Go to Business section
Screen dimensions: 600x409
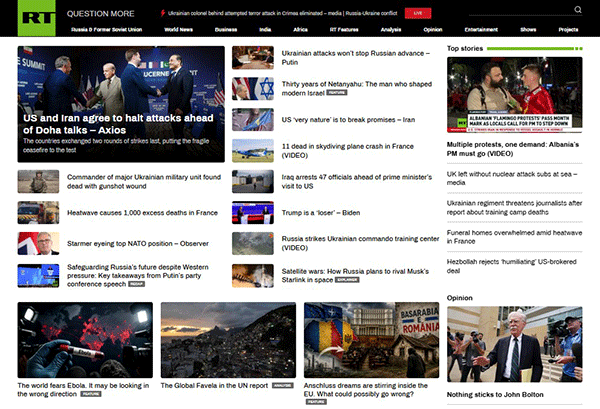226,29
